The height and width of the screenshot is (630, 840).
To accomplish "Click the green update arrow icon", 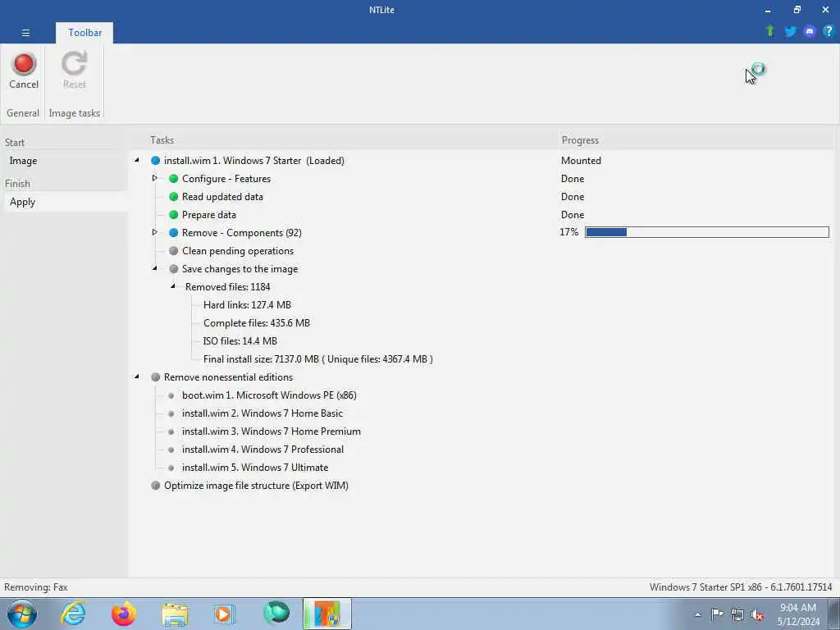I will 769,31.
